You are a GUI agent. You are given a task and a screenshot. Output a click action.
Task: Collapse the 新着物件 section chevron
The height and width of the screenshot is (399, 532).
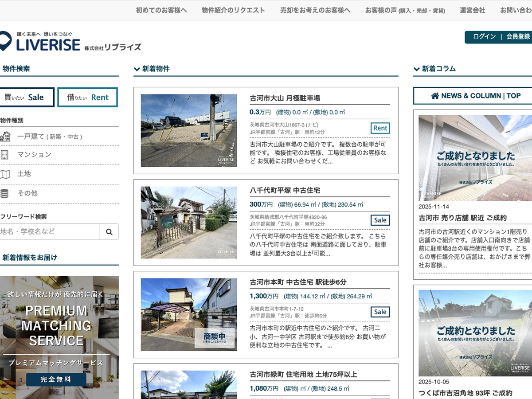point(137,69)
